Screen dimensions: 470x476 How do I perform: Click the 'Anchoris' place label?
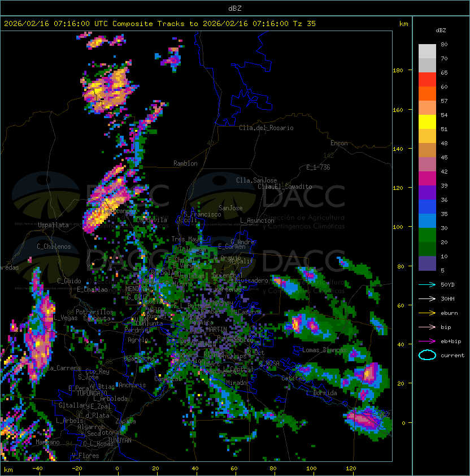coord(132,385)
